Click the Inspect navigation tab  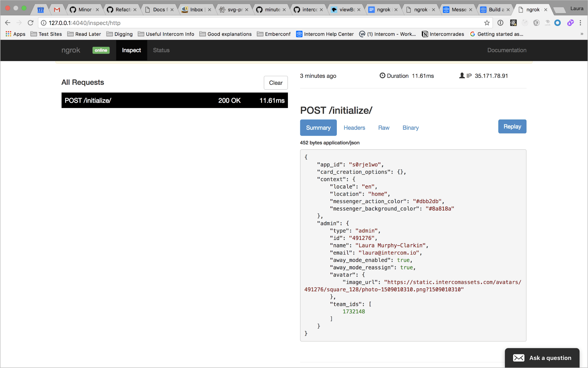pos(131,50)
